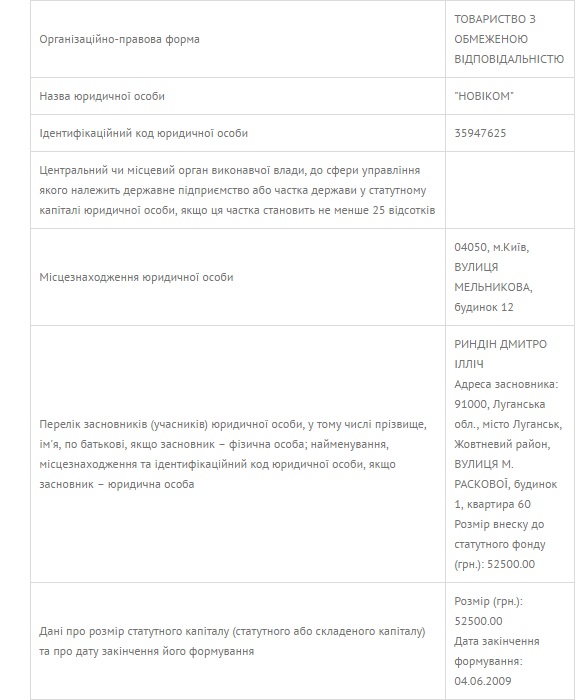Click 'Місцезнаходження юридичної особи' label
577x700 pixels.
pos(136,277)
